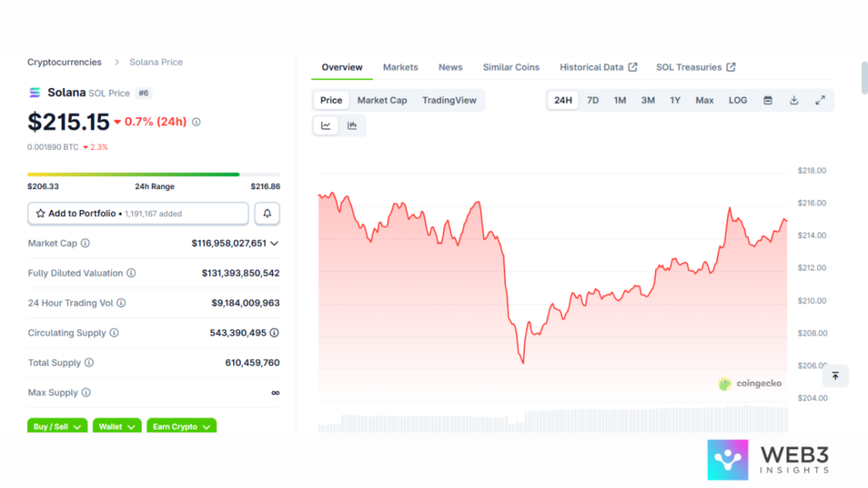
Task: Click the external link icon on Historical Data
Action: (632, 67)
